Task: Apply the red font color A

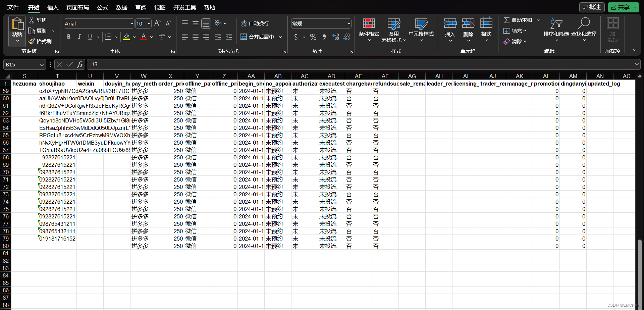Action: coord(144,37)
